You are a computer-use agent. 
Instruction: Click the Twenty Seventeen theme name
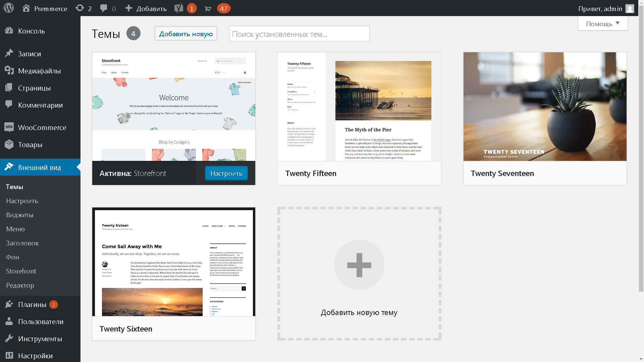(x=502, y=173)
